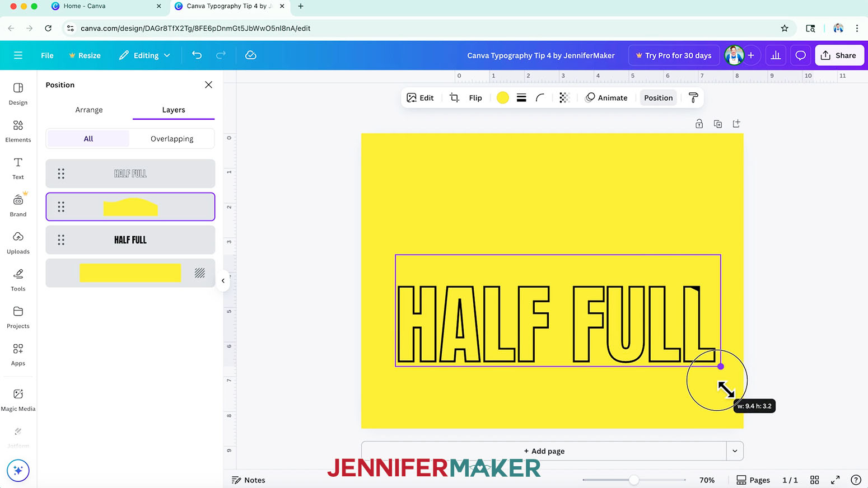Viewport: 868px width, 488px height.
Task: Open Notes panel
Action: 249,480
